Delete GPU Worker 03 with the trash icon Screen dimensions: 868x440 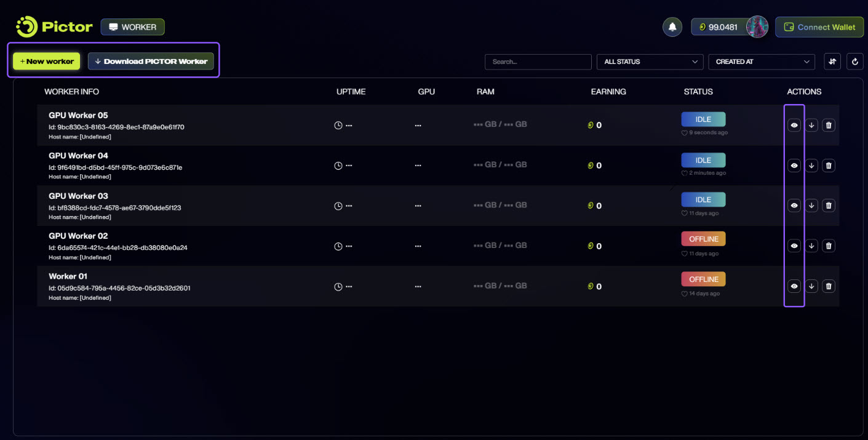(829, 206)
